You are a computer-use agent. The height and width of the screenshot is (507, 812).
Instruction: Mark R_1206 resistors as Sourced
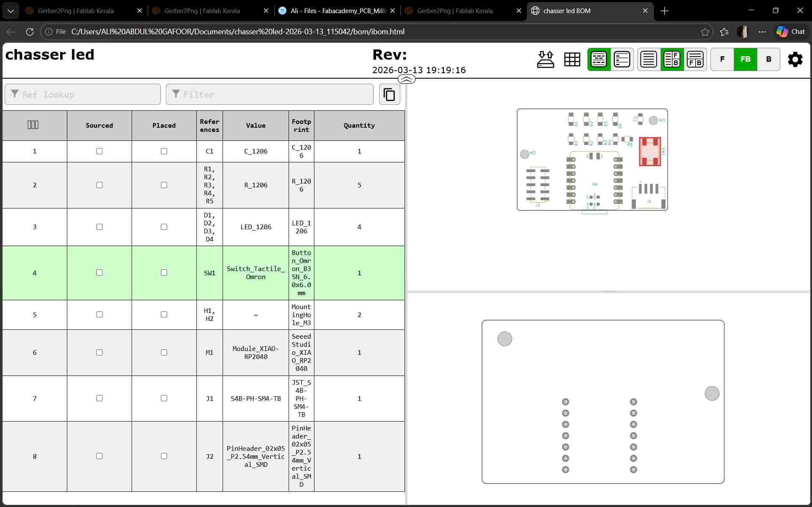pos(99,185)
